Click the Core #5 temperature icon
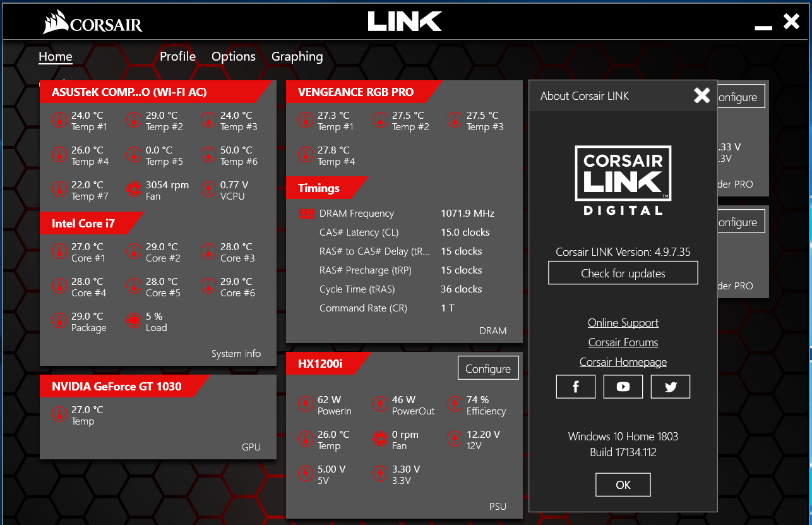Screen dimensions: 812x525 pyautogui.click(x=134, y=286)
